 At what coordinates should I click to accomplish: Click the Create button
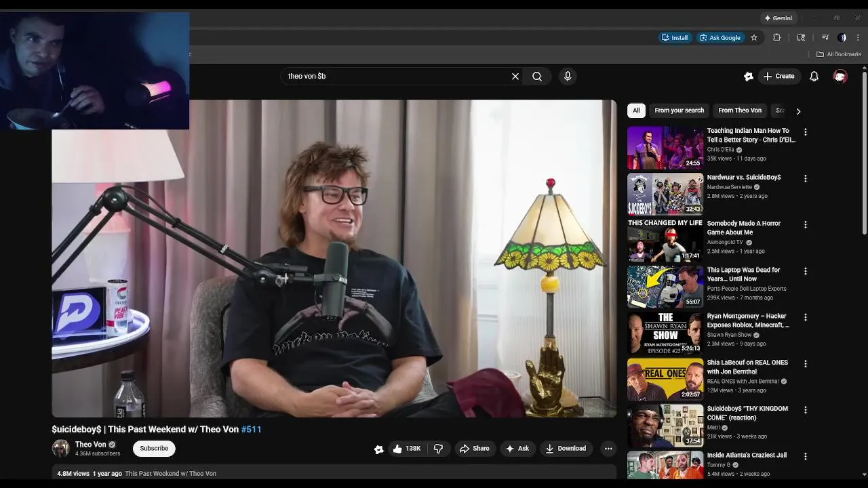pyautogui.click(x=778, y=77)
